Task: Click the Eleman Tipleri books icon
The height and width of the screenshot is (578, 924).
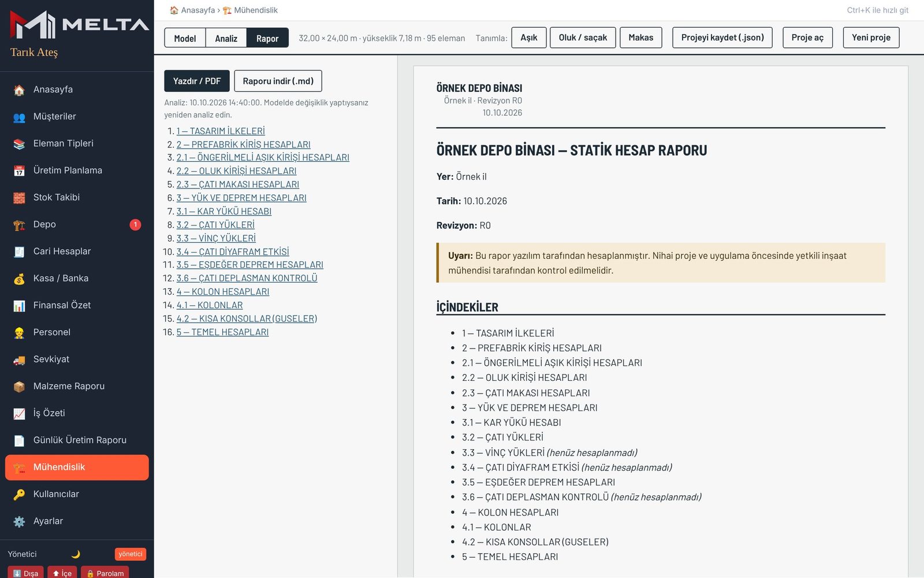Action: coord(19,144)
